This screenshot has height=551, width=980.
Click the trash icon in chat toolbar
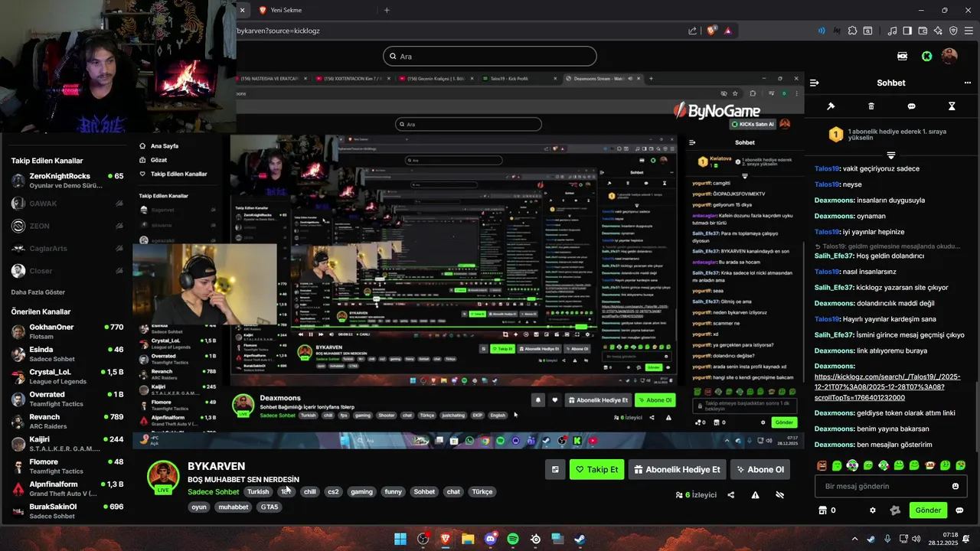point(871,106)
